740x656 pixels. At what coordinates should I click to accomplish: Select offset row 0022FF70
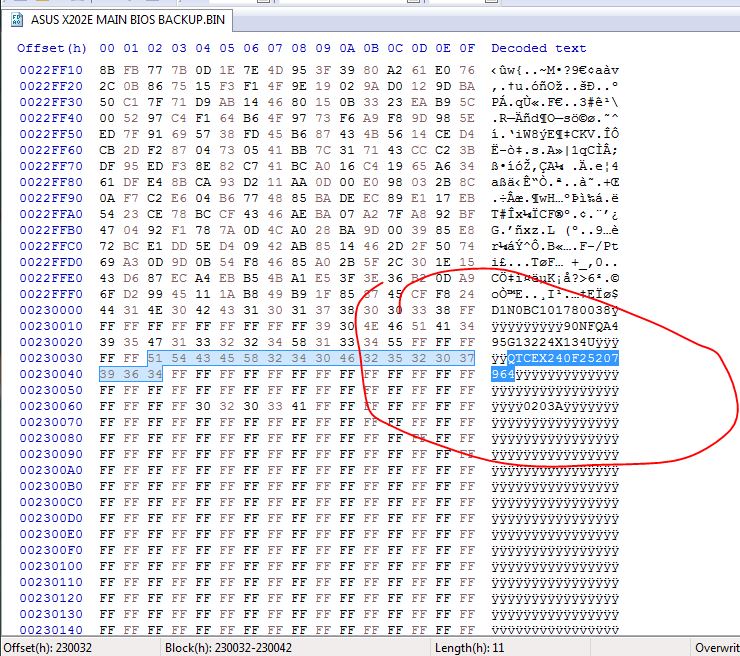coord(51,166)
